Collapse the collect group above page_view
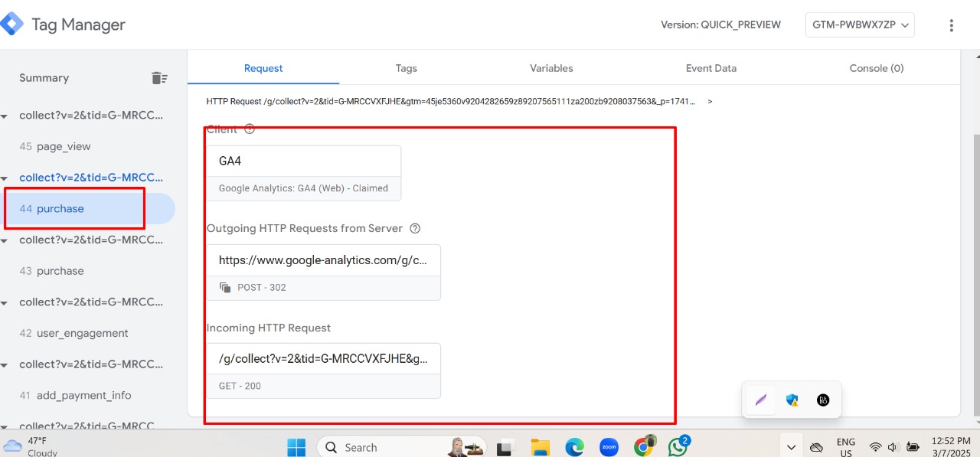 coord(5,116)
